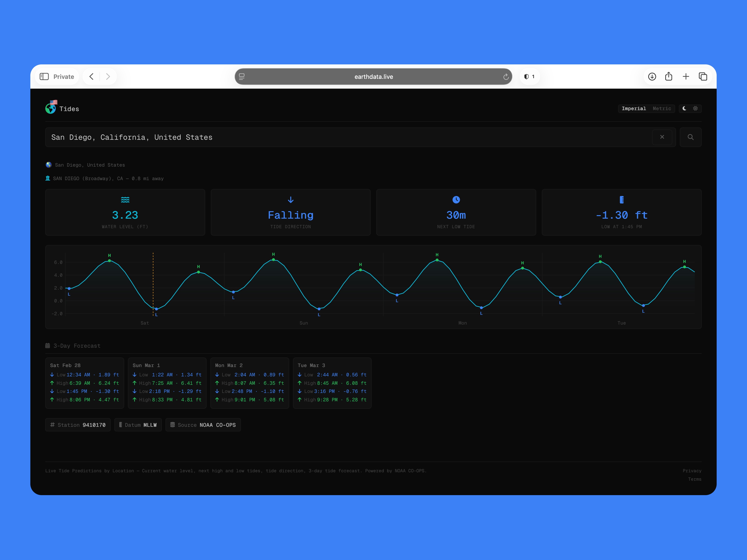Clear the location search with X
Image resolution: width=747 pixels, height=560 pixels.
(x=662, y=137)
